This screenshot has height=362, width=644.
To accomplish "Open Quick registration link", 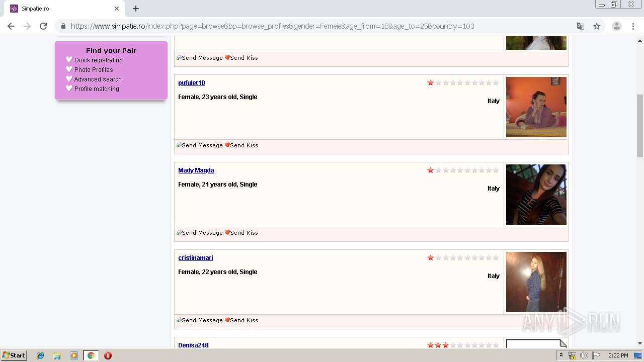I will point(99,60).
